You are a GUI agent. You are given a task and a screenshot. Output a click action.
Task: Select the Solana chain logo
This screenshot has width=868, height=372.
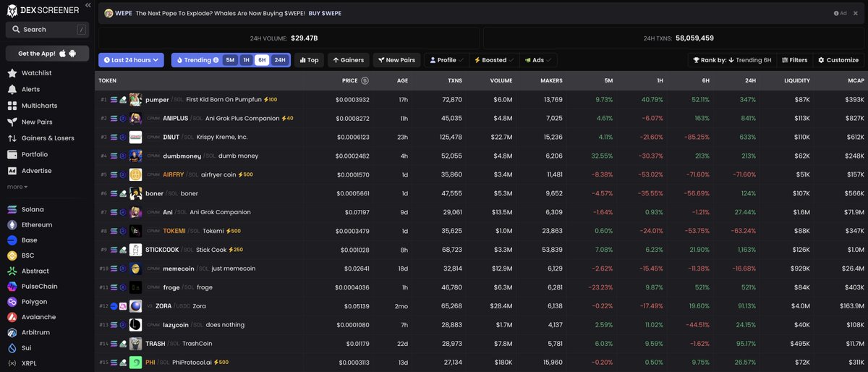pos(12,209)
